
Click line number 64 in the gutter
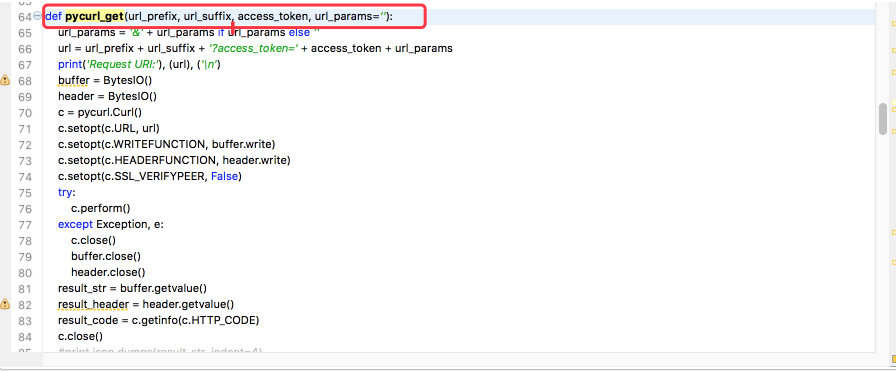[25, 17]
